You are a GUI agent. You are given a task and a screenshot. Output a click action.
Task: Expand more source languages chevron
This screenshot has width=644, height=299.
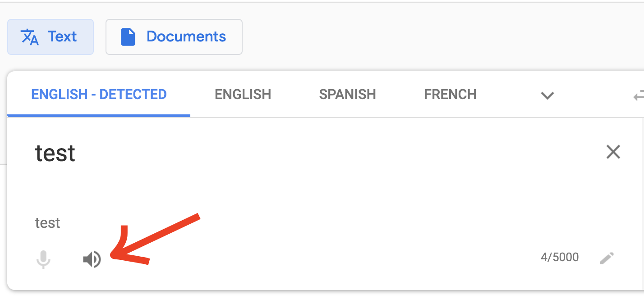[547, 95]
